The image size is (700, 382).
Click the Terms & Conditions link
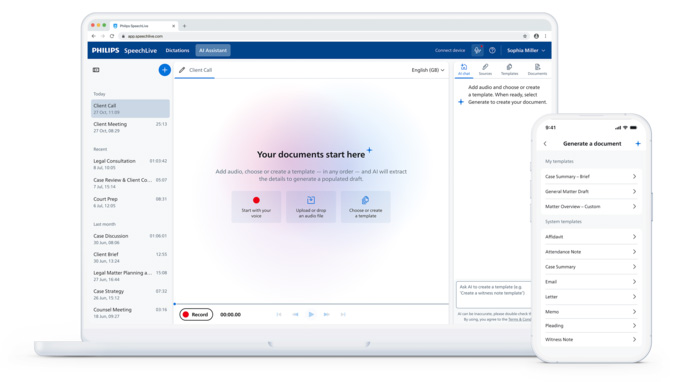[520, 320]
